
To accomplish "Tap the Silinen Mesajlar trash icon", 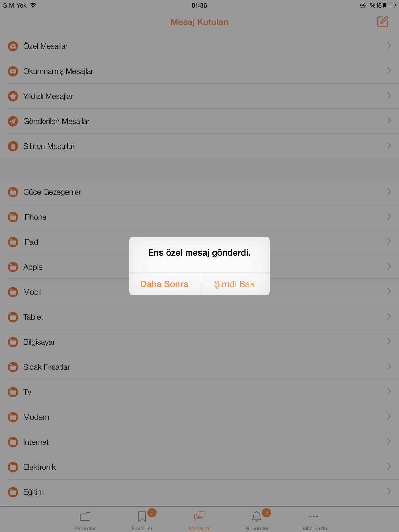I will point(13,146).
